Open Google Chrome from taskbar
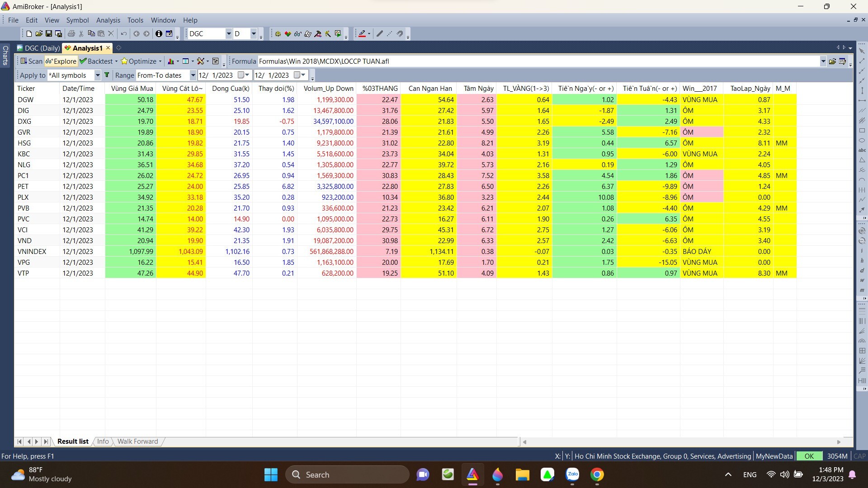 pyautogui.click(x=597, y=475)
